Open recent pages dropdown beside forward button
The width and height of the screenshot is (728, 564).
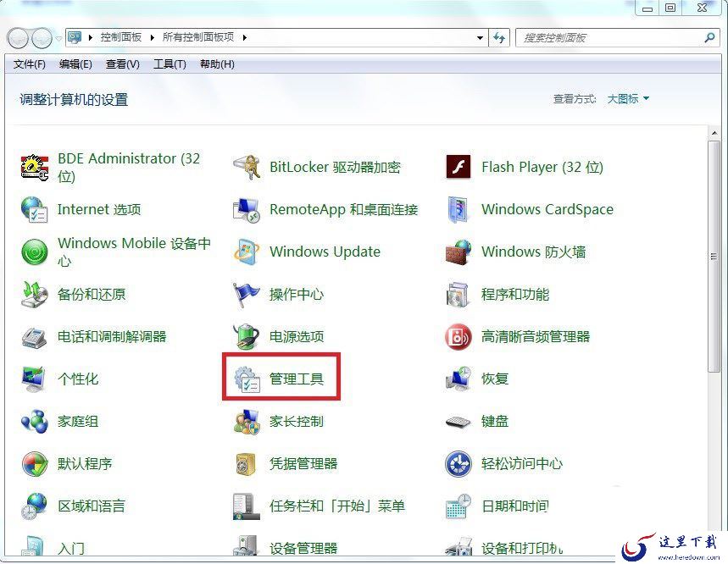click(x=58, y=38)
